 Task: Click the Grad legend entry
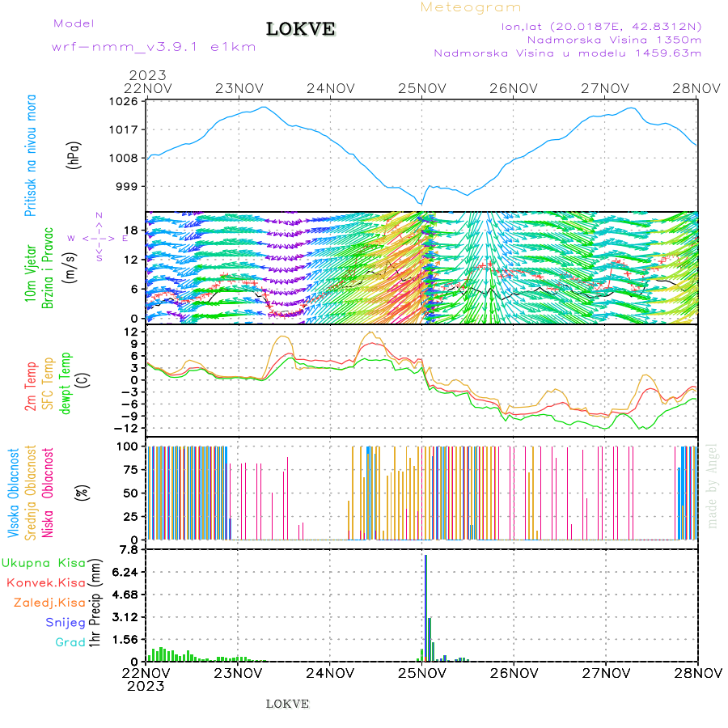70,642
